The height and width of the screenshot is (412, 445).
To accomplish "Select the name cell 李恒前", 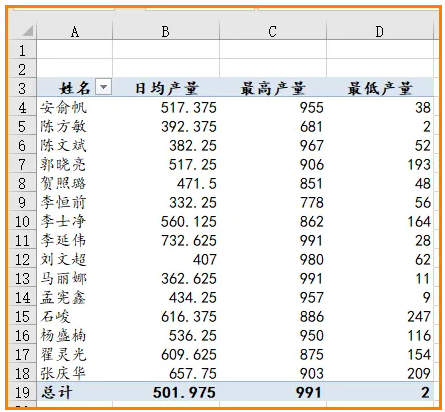I will tap(75, 202).
